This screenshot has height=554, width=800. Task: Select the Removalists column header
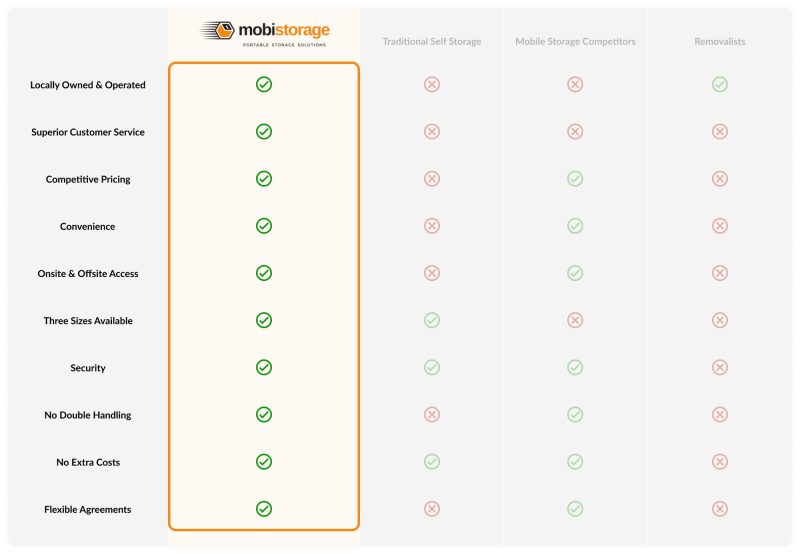(719, 42)
